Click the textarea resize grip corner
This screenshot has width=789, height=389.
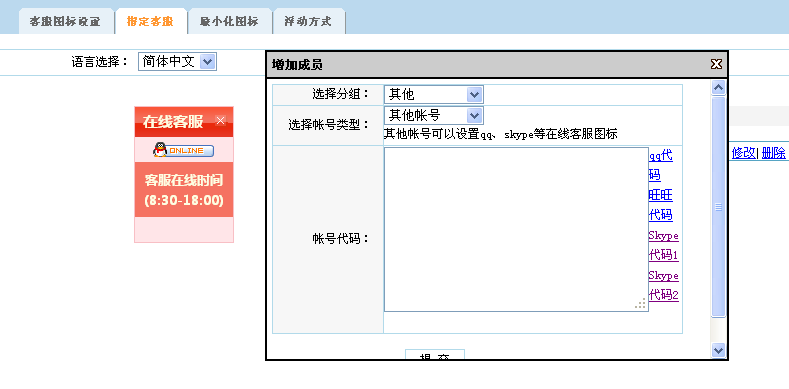[x=641, y=304]
